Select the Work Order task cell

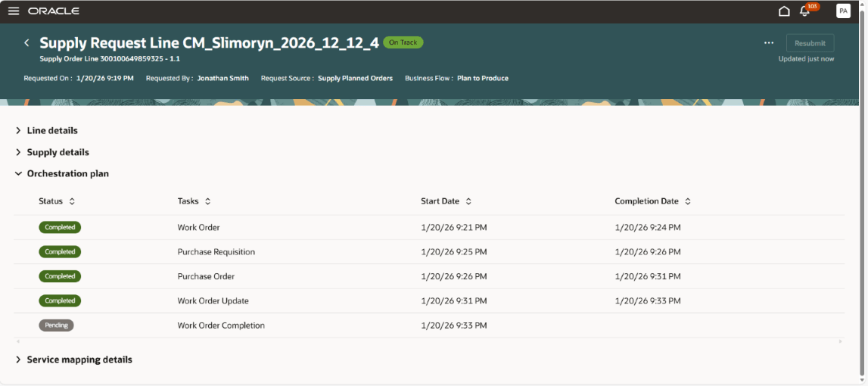(199, 227)
